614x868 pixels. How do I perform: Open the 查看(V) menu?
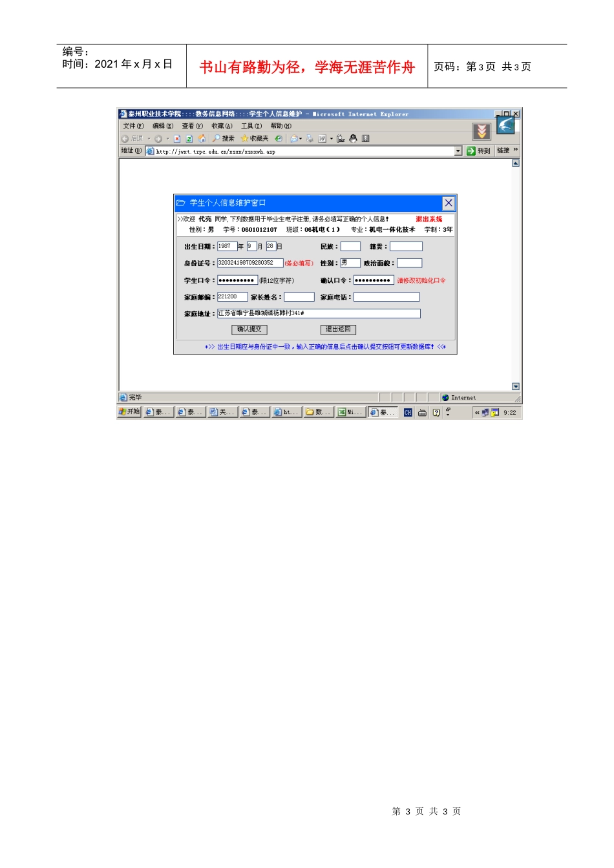coord(192,126)
